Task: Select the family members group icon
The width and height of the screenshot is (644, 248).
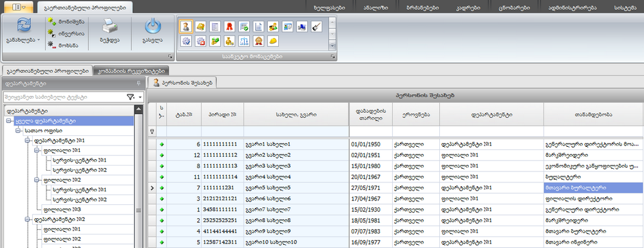Action: (272, 26)
